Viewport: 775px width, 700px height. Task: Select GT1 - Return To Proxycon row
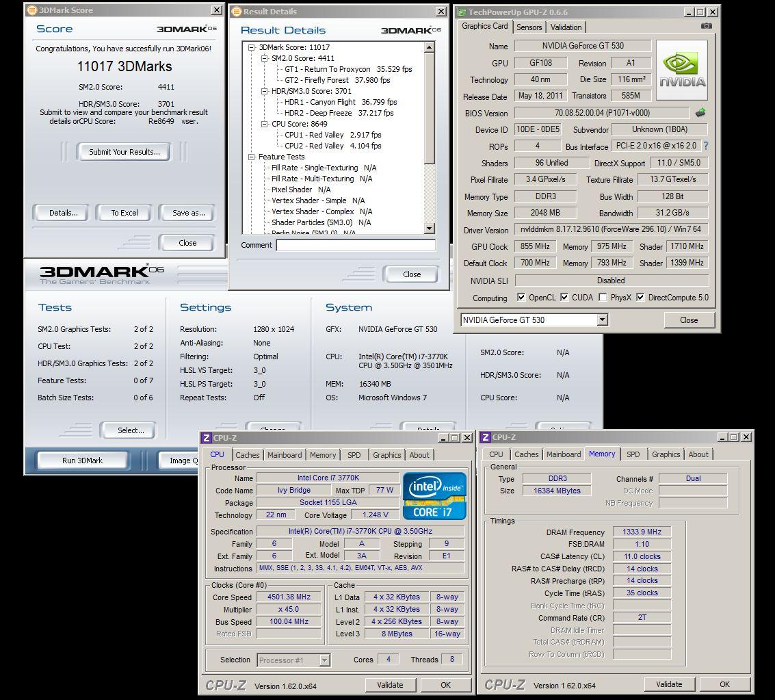[x=348, y=69]
